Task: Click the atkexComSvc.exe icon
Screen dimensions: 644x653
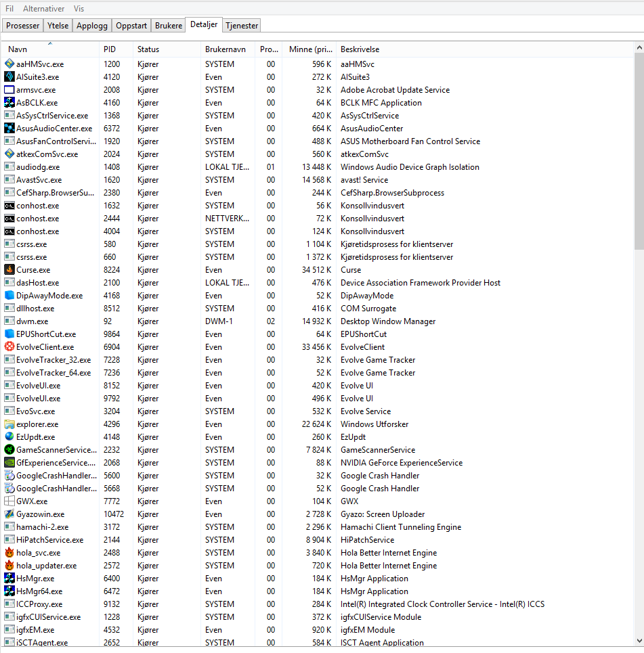Action: click(9, 154)
